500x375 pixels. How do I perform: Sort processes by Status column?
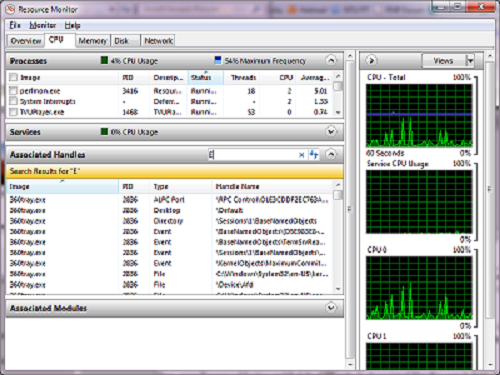[x=206, y=77]
